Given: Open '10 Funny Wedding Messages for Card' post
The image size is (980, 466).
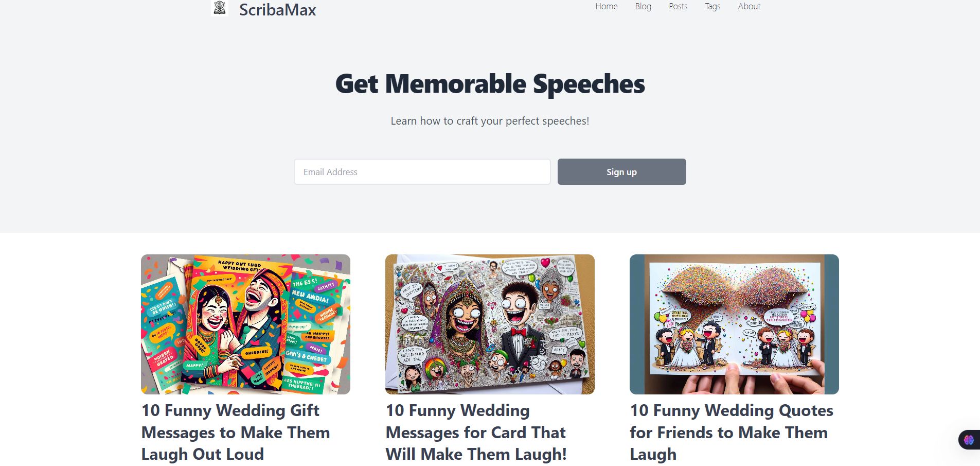Looking at the screenshot, I should pyautogui.click(x=476, y=433).
